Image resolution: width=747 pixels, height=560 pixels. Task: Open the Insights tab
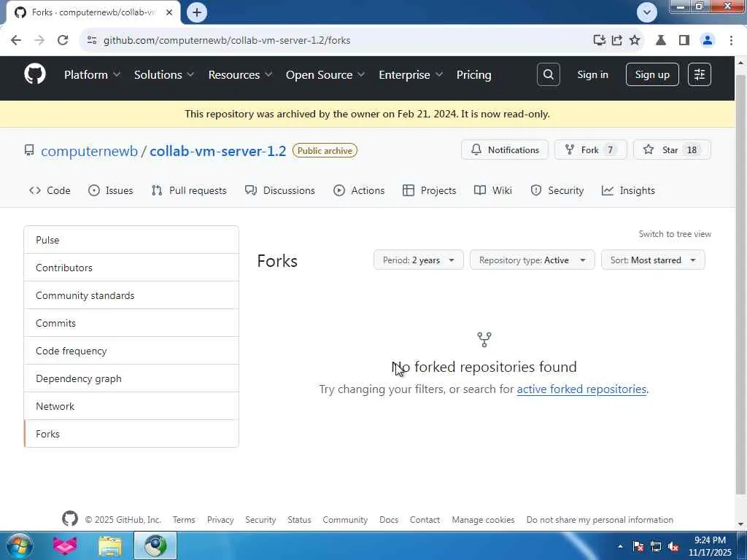628,190
